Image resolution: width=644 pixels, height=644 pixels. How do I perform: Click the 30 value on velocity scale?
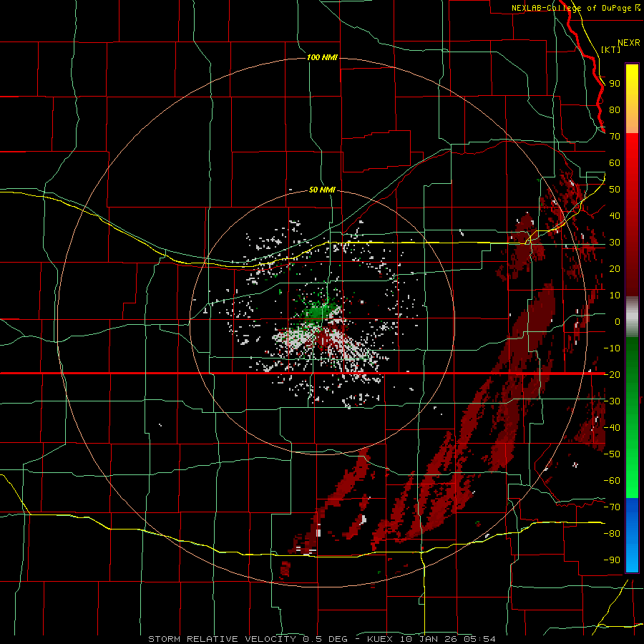pos(615,243)
